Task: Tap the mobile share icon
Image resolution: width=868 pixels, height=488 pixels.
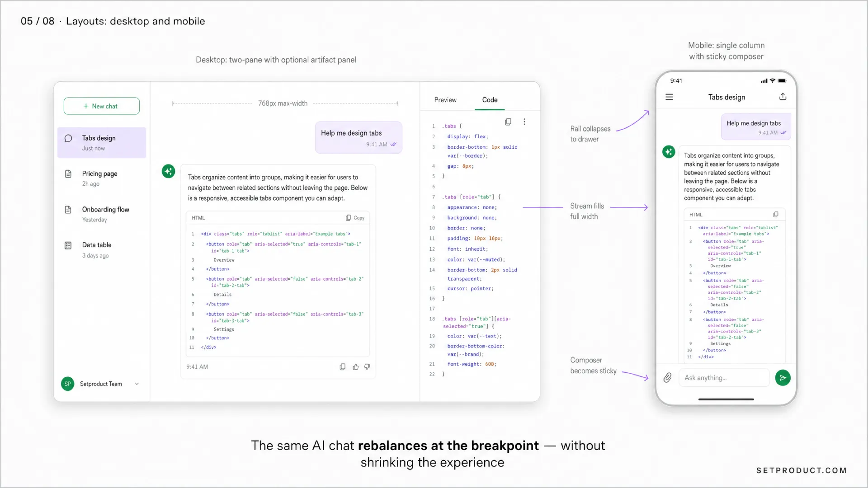Action: click(783, 97)
